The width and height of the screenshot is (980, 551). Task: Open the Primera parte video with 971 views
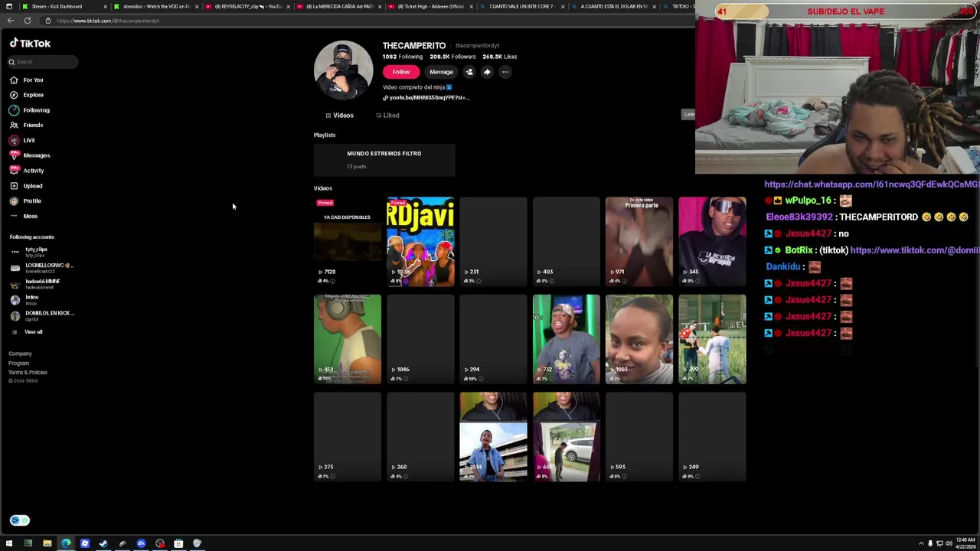tap(639, 242)
